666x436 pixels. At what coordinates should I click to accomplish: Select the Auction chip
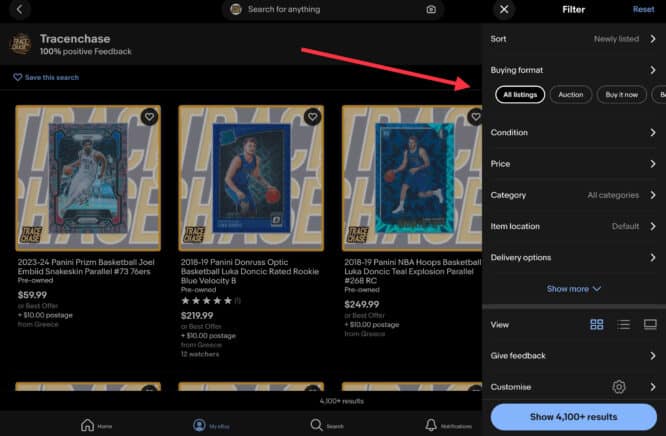(570, 95)
